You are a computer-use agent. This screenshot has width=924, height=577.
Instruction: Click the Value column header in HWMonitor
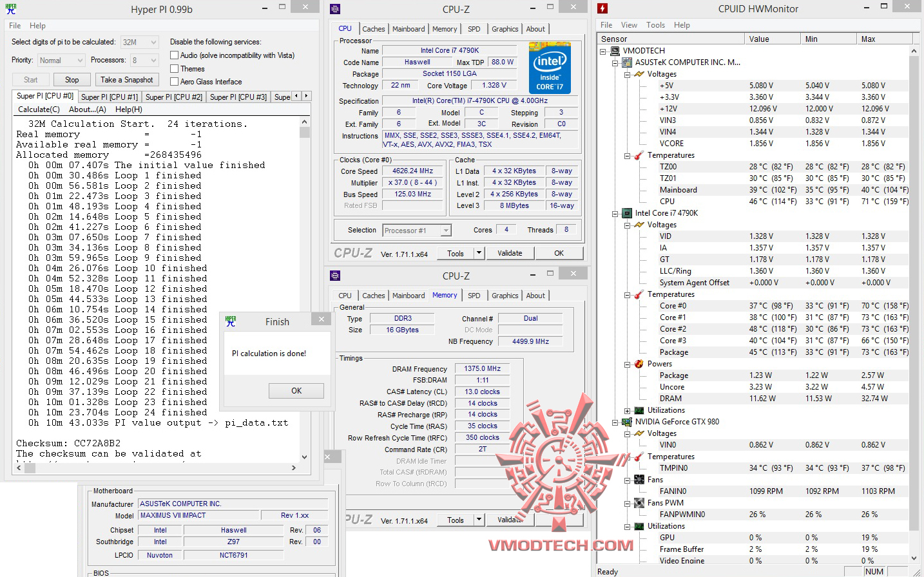(x=772, y=39)
